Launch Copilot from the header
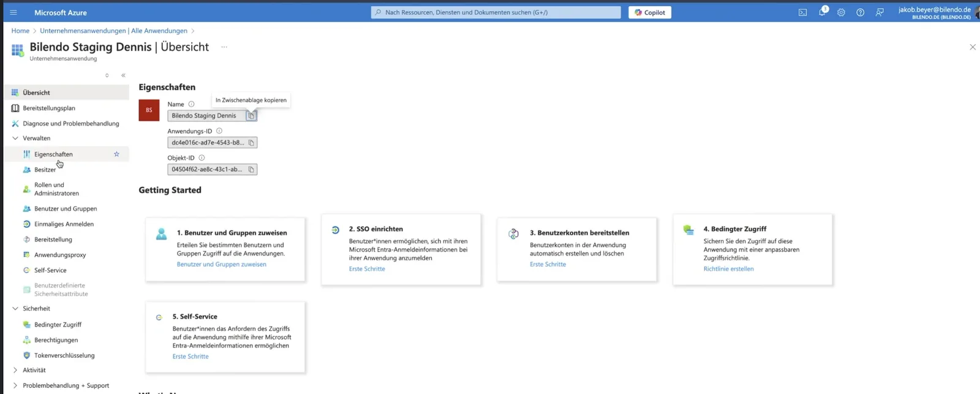 (x=650, y=12)
